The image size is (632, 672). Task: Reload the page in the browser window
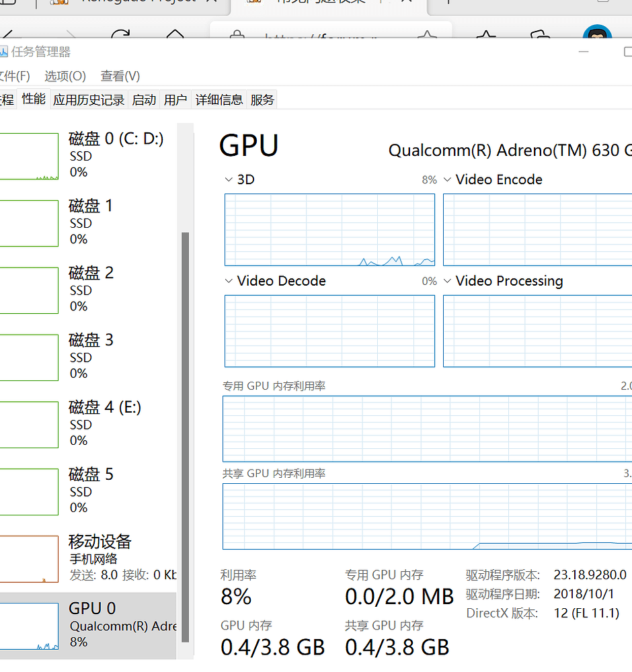(x=120, y=34)
